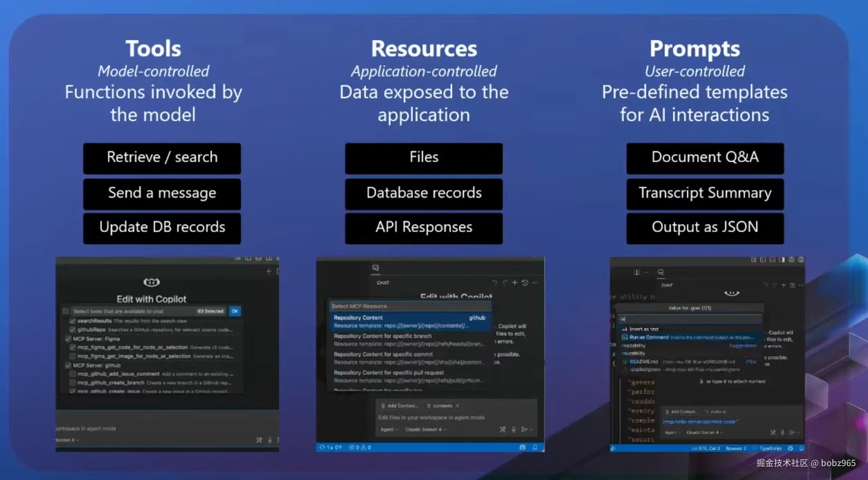Click account icon in Prompts screenshot title bar

(x=791, y=260)
